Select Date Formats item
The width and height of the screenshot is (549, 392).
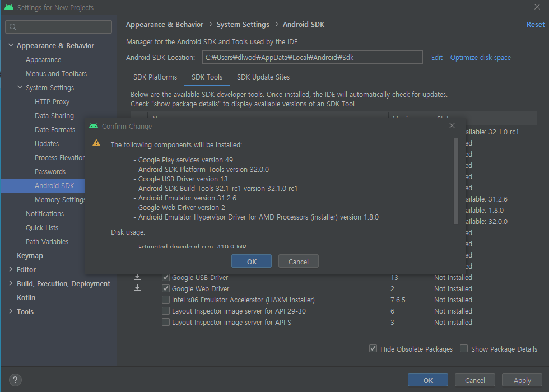point(55,129)
